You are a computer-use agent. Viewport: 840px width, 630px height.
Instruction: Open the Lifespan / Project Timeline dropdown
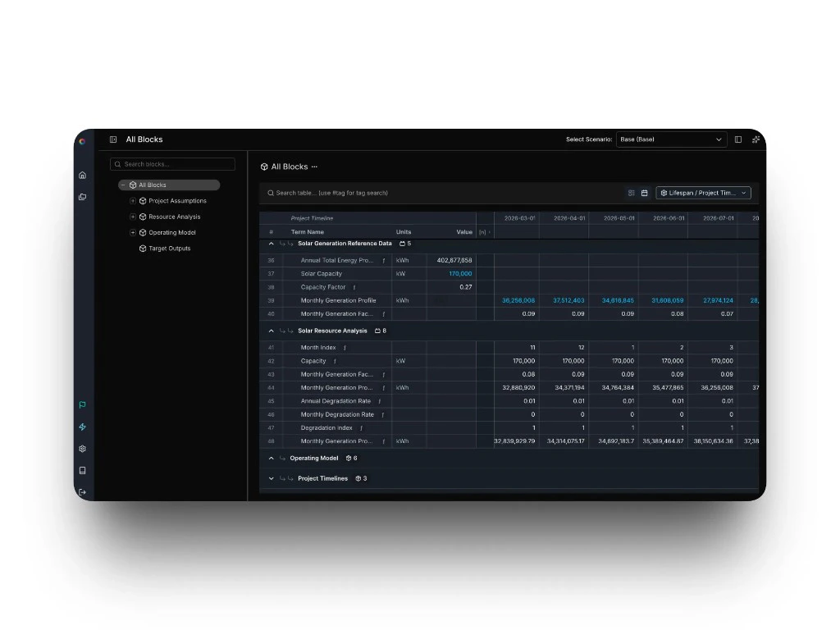(703, 193)
